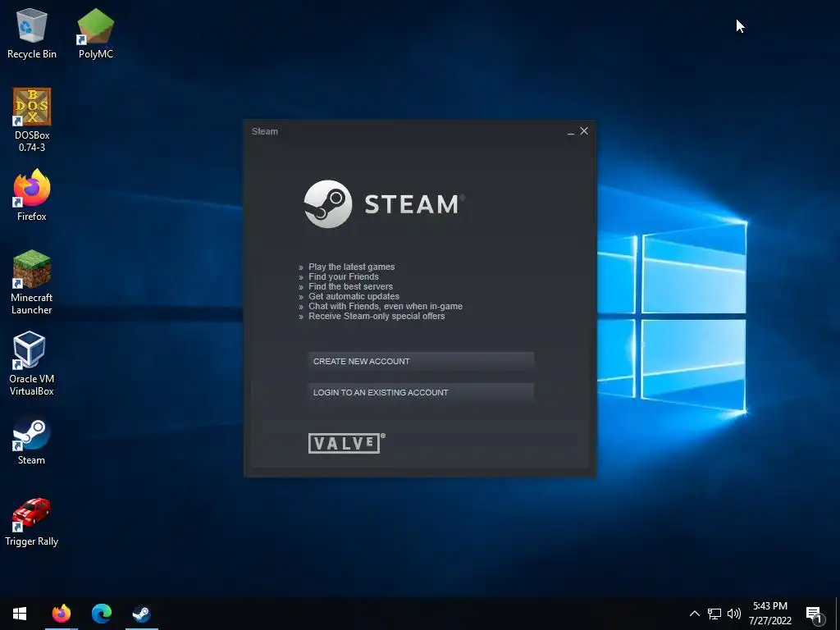The width and height of the screenshot is (840, 630).
Task: Open the Windows Start menu
Action: [x=20, y=614]
